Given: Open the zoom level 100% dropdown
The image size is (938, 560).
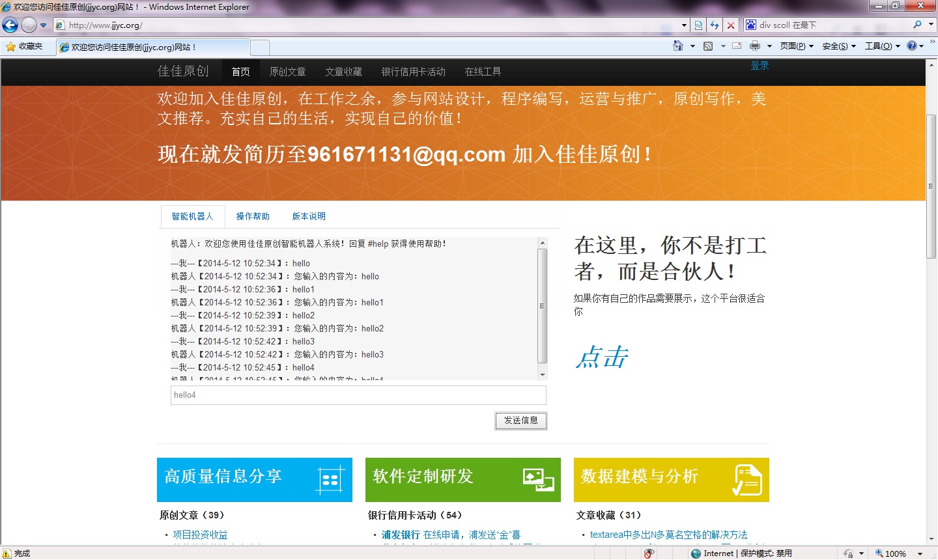Looking at the screenshot, I should click(899, 553).
